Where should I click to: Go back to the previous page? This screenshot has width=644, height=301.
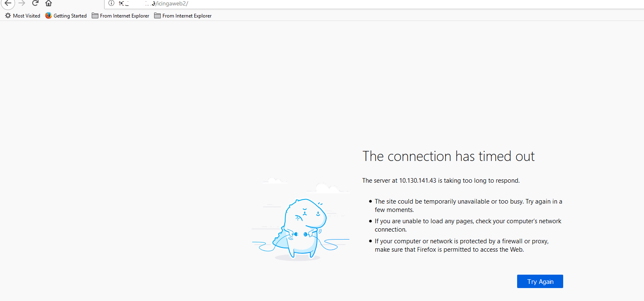8,3
